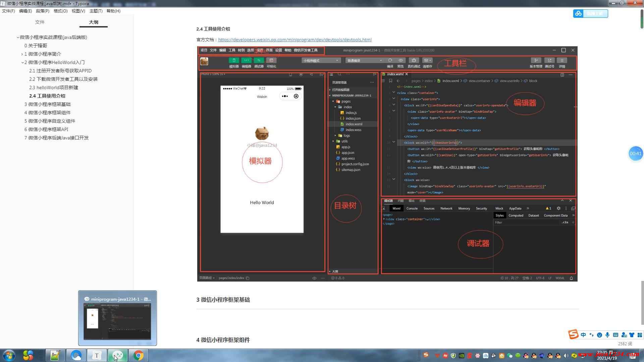This screenshot has height=362, width=644.
Task: Open Sogou soft keyboard icon
Action: click(615, 335)
